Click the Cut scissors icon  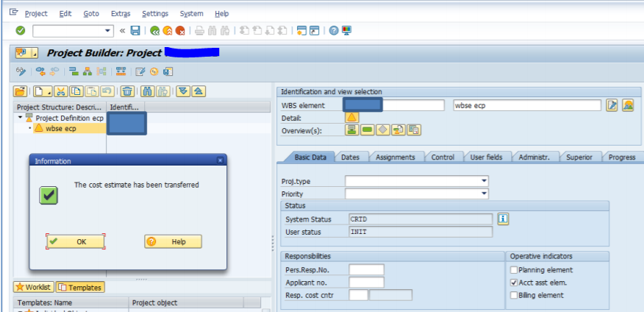click(x=60, y=91)
